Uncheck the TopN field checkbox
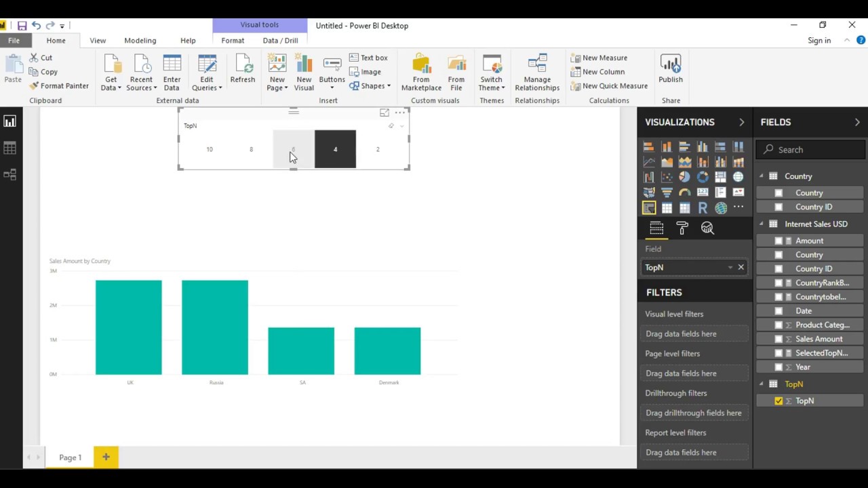The width and height of the screenshot is (868, 488). click(x=778, y=401)
